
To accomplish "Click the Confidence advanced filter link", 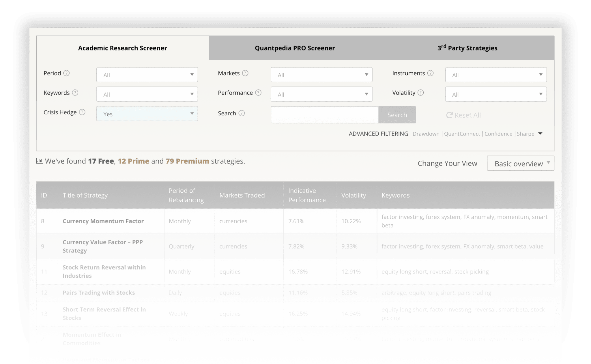I will pyautogui.click(x=498, y=134).
